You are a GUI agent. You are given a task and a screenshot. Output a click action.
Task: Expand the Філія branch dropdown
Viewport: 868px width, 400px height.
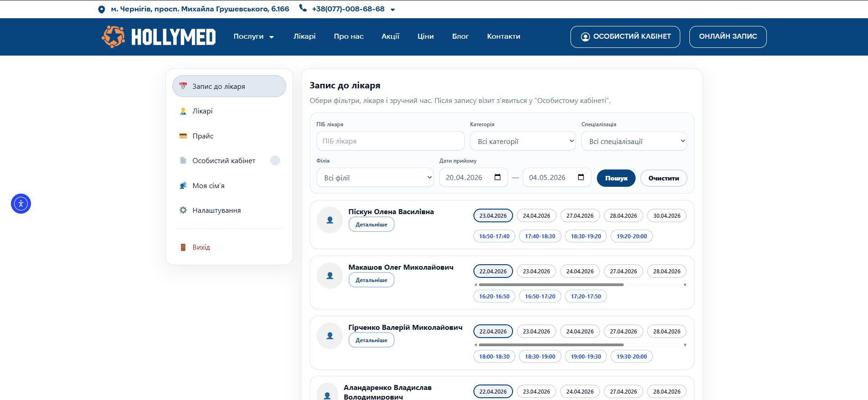click(375, 178)
